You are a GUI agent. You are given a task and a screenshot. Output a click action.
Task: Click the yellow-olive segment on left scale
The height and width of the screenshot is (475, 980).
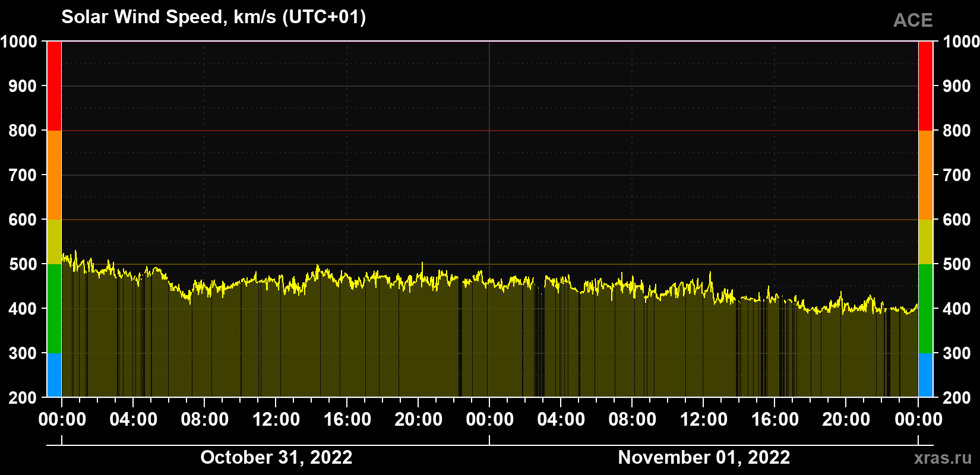[x=54, y=242]
